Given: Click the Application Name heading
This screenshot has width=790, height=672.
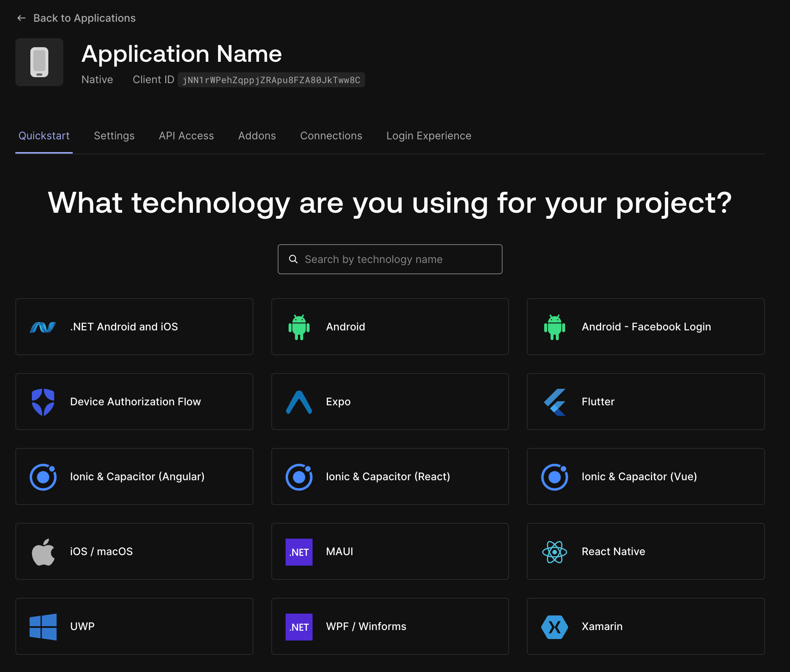Looking at the screenshot, I should [182, 54].
